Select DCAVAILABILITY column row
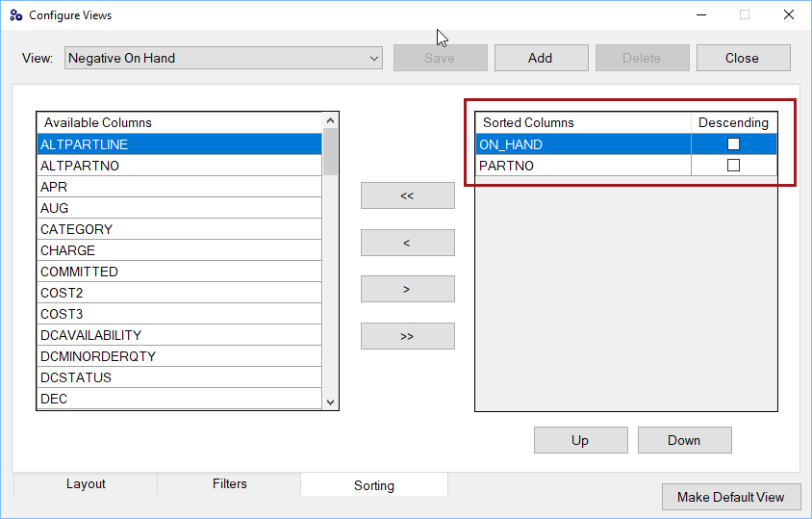 point(179,335)
